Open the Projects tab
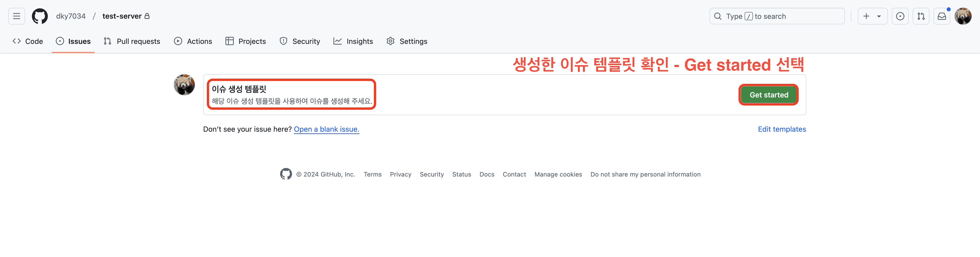The width and height of the screenshot is (980, 257). pos(245,41)
